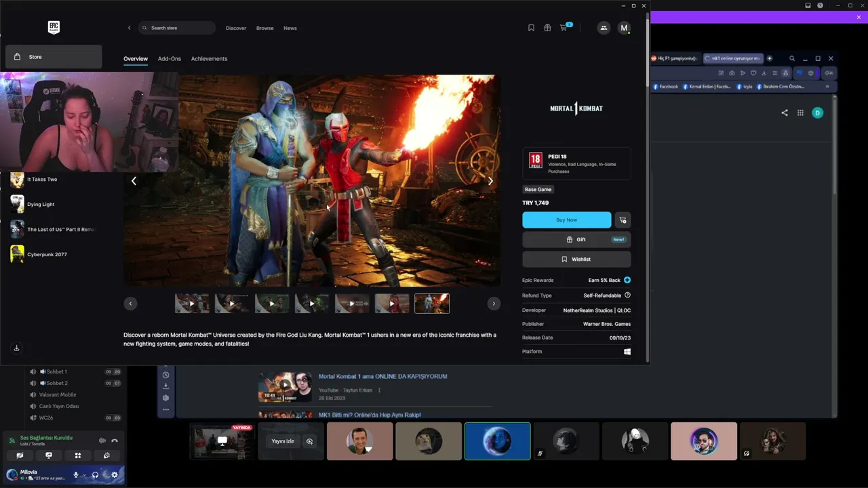Screen dimensions: 868x488
Task: Open the Epic Rewards plus icon
Action: 627,280
